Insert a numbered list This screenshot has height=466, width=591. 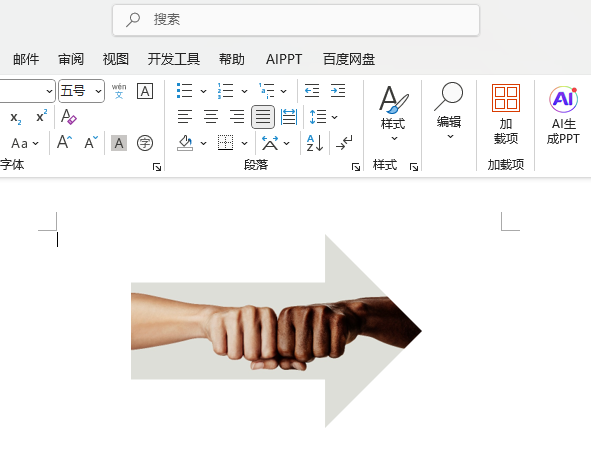click(x=225, y=91)
